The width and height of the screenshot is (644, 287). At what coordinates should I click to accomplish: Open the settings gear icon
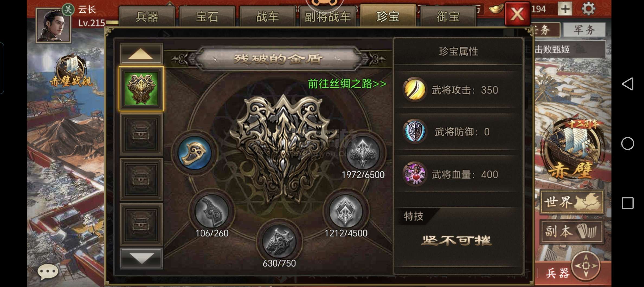pos(588,9)
